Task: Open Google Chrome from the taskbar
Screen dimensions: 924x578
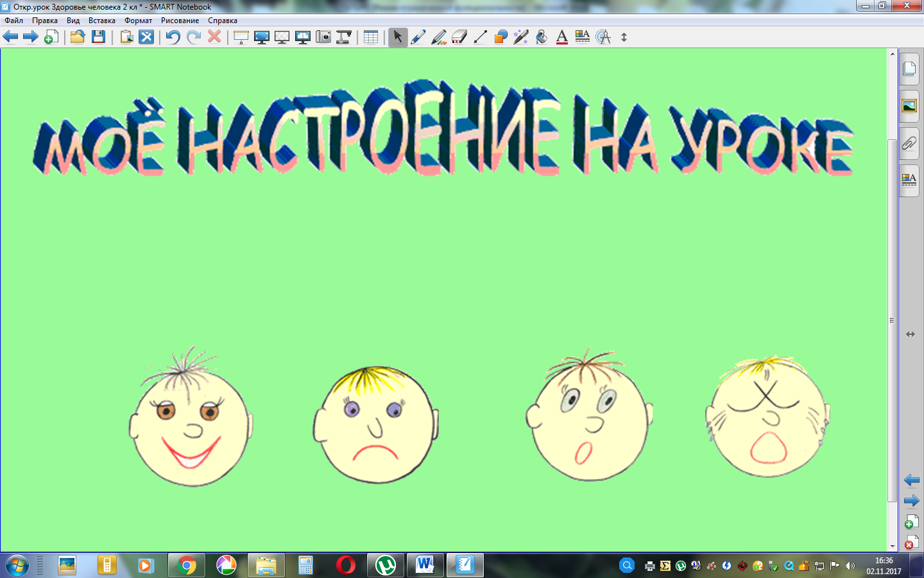Action: coord(187,565)
